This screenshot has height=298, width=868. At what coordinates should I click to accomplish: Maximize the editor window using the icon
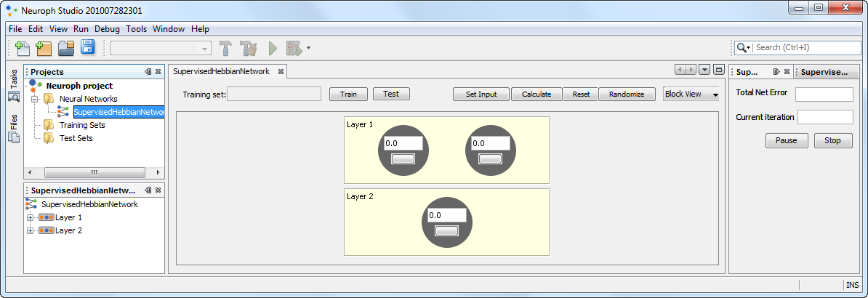pyautogui.click(x=718, y=70)
